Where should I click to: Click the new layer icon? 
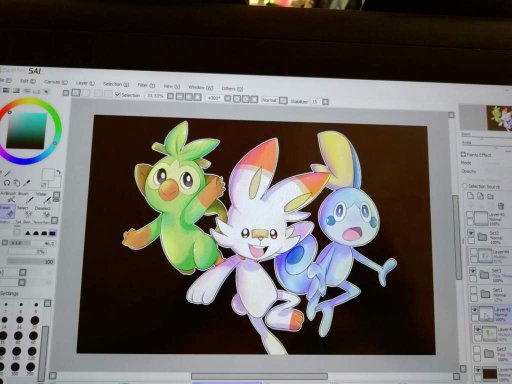[470, 196]
